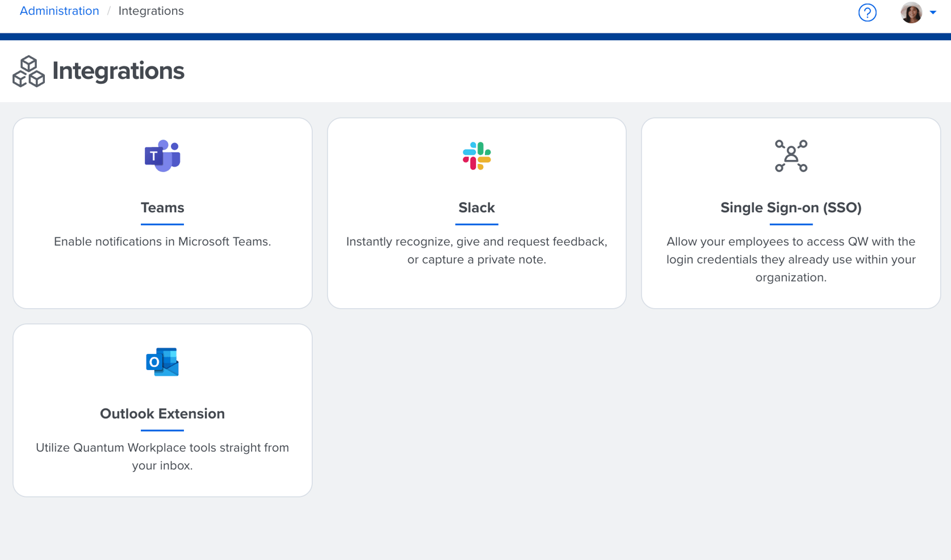951x560 pixels.
Task: Select the Single Sign-on (SSO) title
Action: 791,208
